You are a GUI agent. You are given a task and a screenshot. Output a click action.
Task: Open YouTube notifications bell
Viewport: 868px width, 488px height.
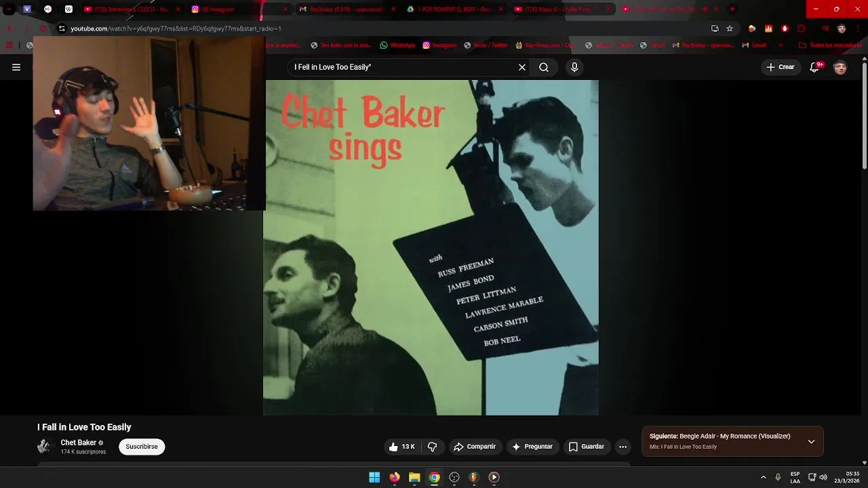[815, 67]
